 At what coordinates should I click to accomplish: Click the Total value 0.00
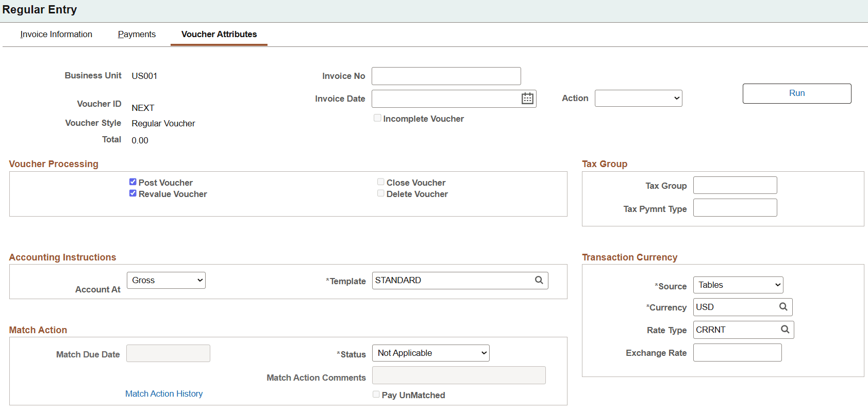(x=140, y=140)
